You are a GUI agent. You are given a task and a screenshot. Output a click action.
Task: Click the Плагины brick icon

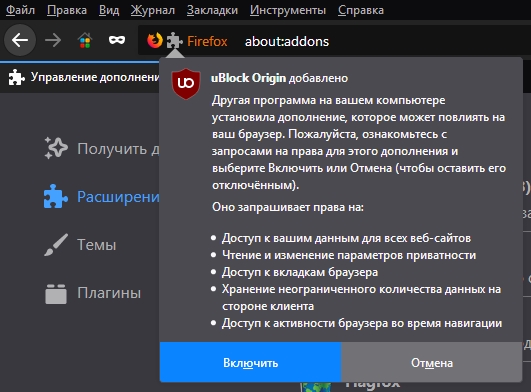(56, 293)
